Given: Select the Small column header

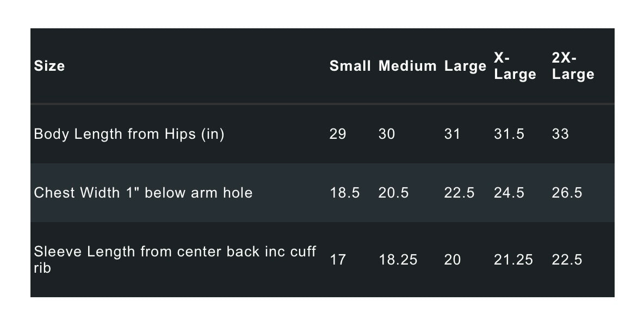Looking at the screenshot, I should click(350, 66).
